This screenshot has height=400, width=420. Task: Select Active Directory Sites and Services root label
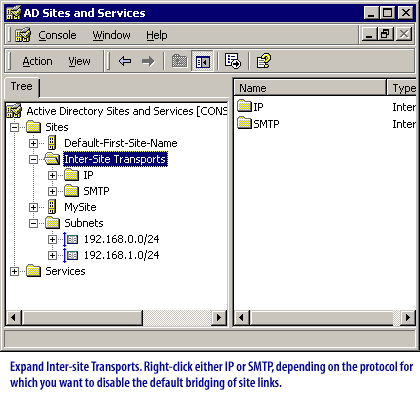click(127, 111)
